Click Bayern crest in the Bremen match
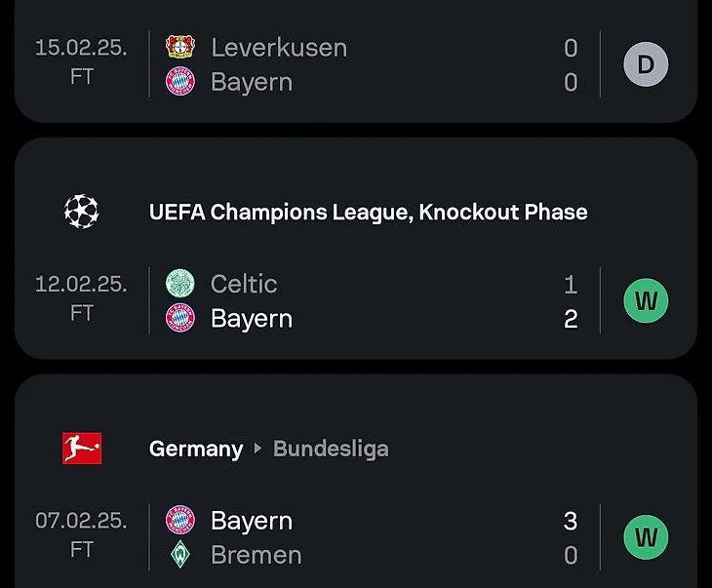712x588 pixels. click(180, 521)
